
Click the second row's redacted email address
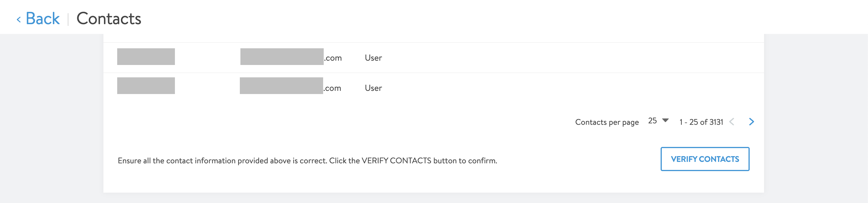click(x=290, y=86)
